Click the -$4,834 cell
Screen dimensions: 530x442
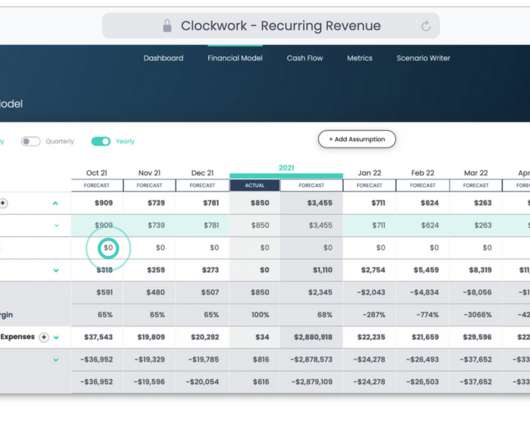(x=424, y=292)
